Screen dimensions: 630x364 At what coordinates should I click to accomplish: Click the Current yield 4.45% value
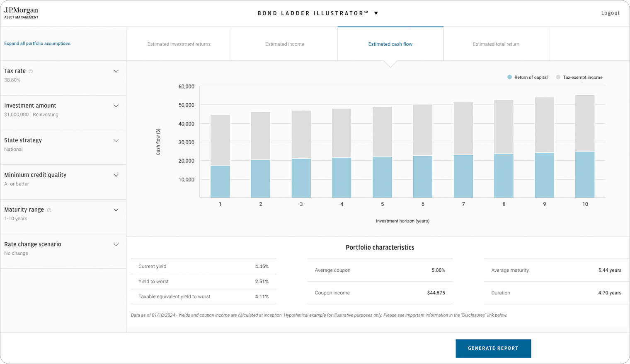262,267
